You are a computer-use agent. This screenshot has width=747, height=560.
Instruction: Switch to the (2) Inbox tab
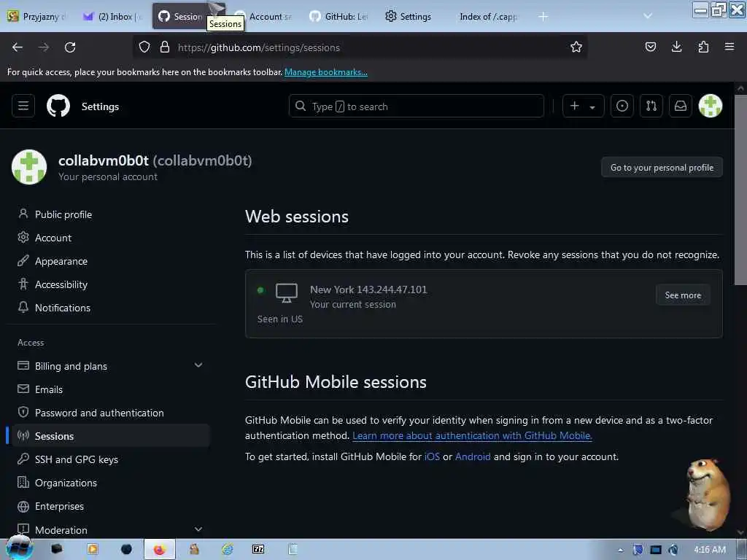(113, 17)
